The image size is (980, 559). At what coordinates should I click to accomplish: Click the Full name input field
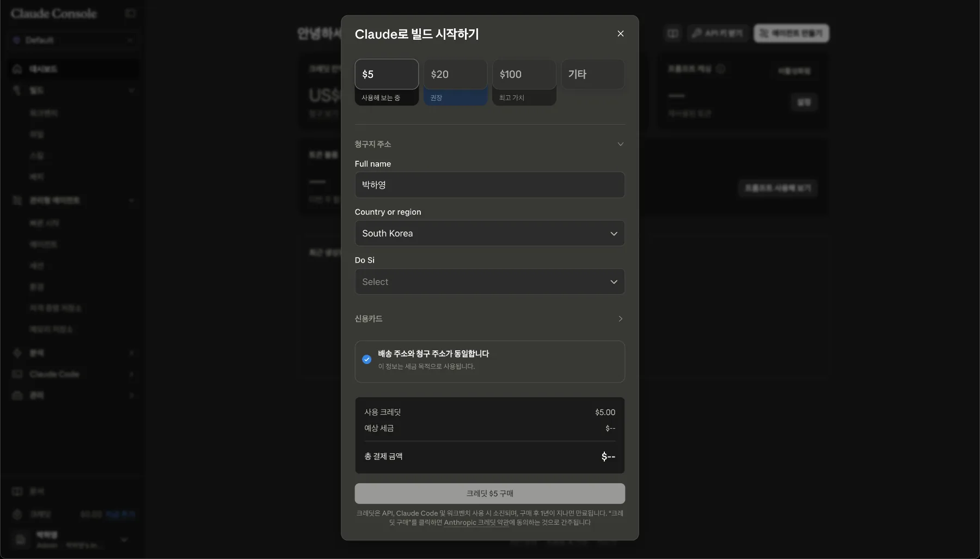pos(489,185)
